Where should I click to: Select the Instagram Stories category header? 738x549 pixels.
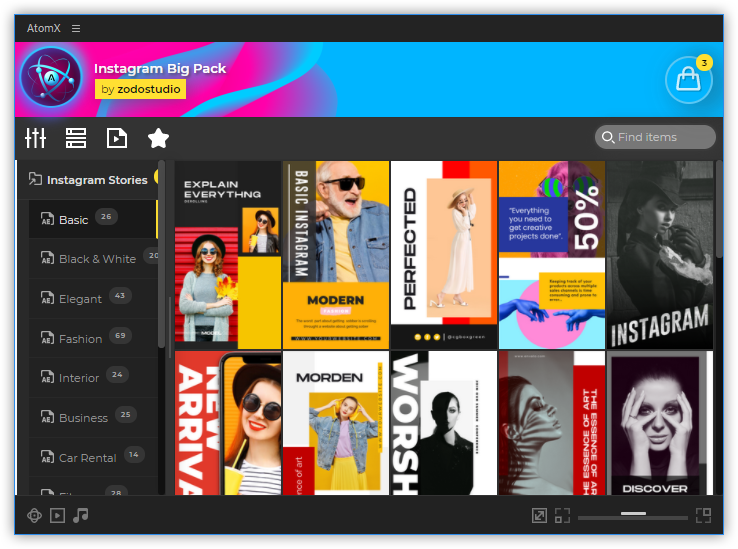88,180
